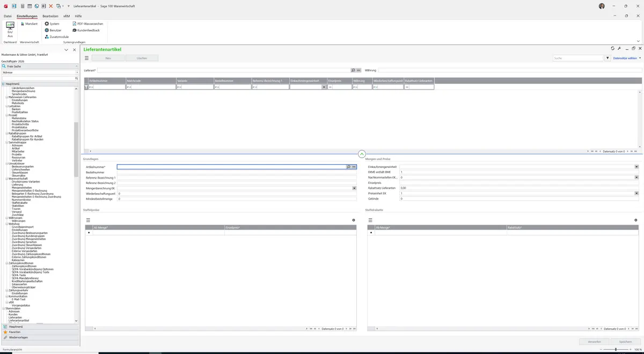Open gear settings of the Staffelrabatte grid
The image size is (644, 354).
point(636,220)
